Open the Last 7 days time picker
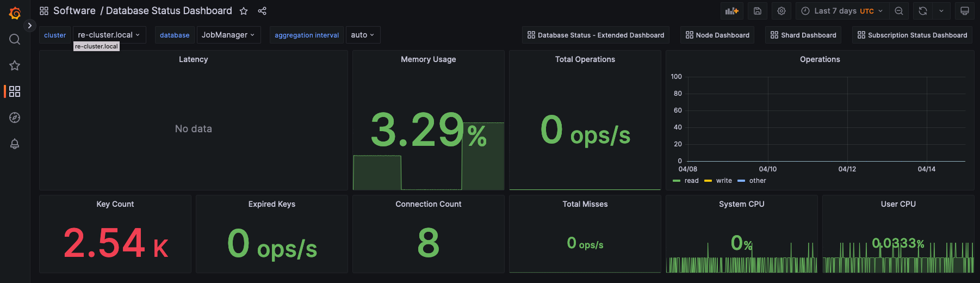This screenshot has width=980, height=283. coord(843,11)
